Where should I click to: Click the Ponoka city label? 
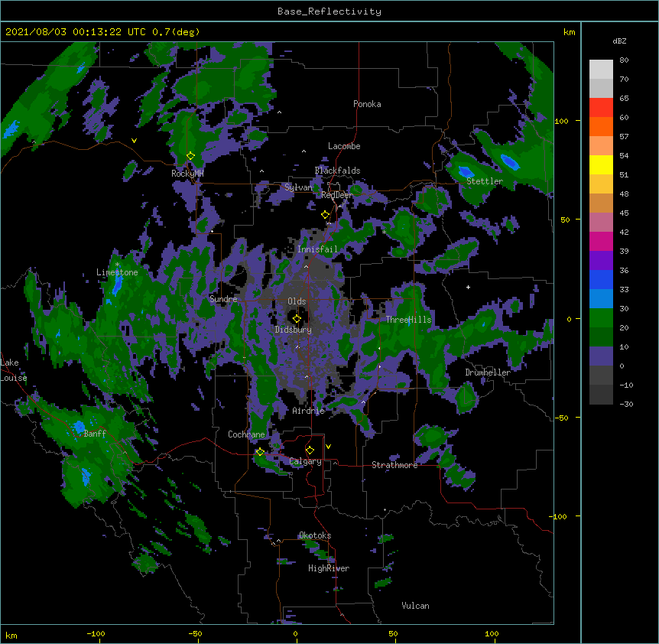pos(367,104)
